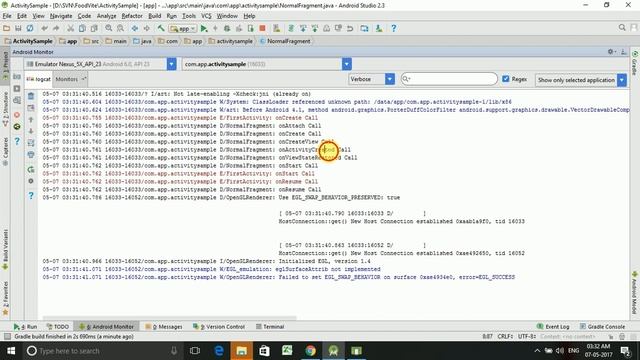This screenshot has height=360, width=640.
Task: Click Scroll to the end icon in logcat
Action: [31, 108]
